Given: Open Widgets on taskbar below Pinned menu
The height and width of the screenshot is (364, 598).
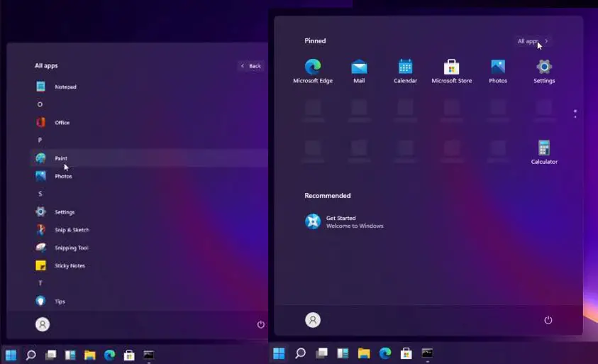Looking at the screenshot, I should click(343, 353).
